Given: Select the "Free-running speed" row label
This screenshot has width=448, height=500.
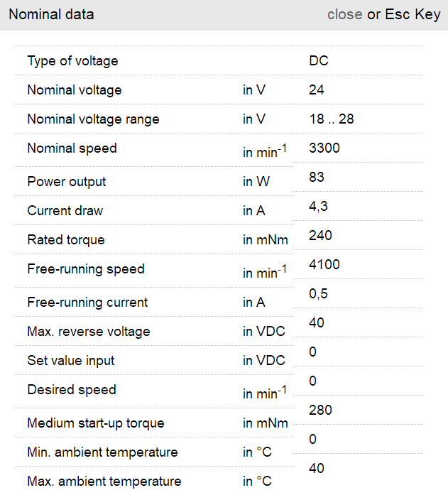Looking at the screenshot, I should [85, 269].
